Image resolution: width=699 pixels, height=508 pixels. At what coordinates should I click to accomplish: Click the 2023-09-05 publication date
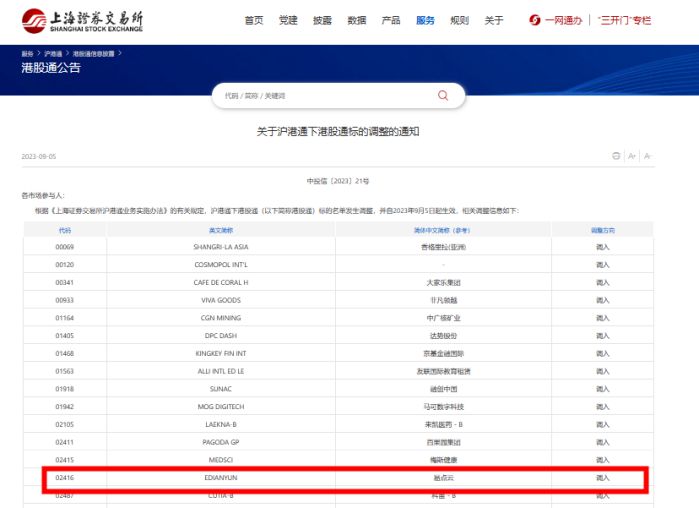tap(39, 156)
